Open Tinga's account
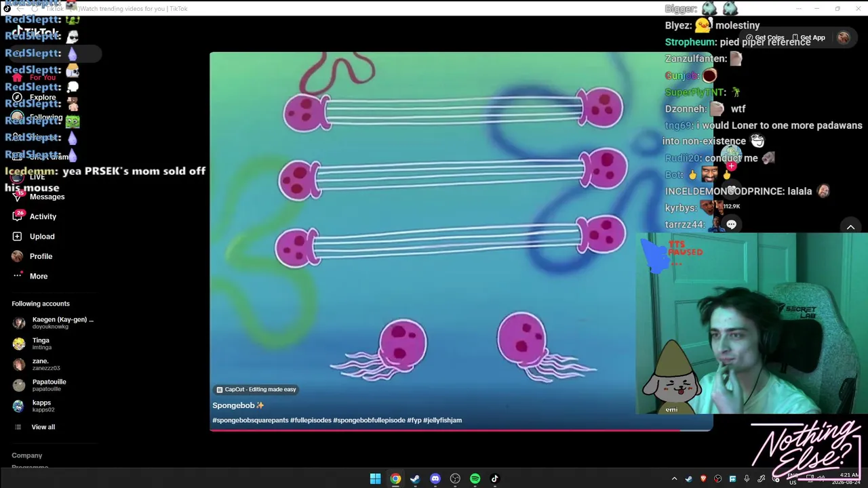This screenshot has height=488, width=868. (32, 344)
